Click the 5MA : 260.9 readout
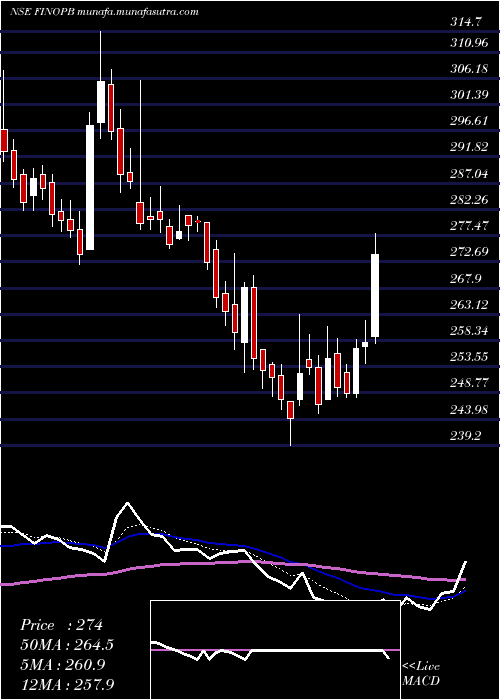This screenshot has width=500, height=700. [x=62, y=665]
